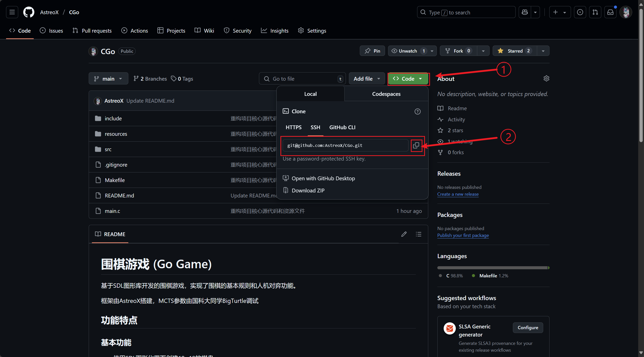Screen dimensions: 644x357
Task: Open user profile avatar menu
Action: click(x=626, y=12)
